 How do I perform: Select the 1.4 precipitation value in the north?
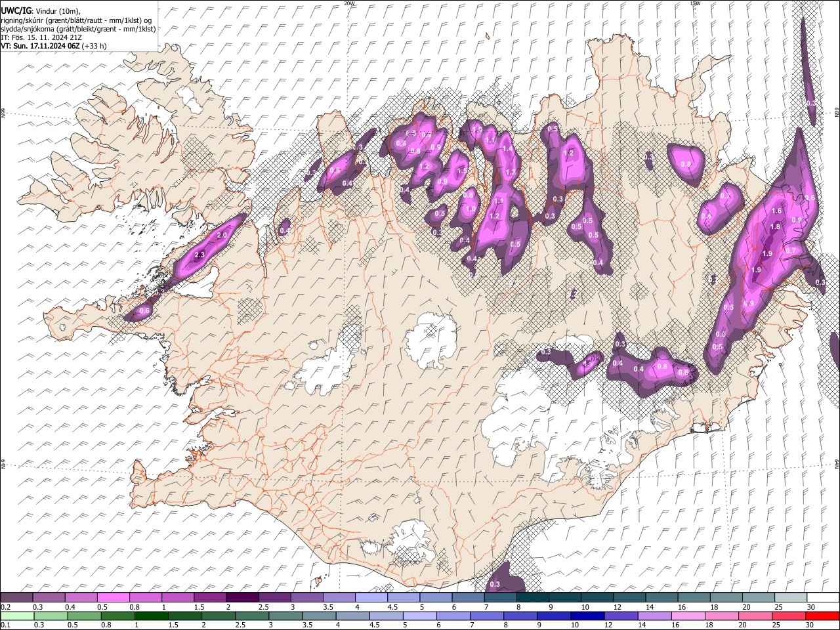point(507,149)
